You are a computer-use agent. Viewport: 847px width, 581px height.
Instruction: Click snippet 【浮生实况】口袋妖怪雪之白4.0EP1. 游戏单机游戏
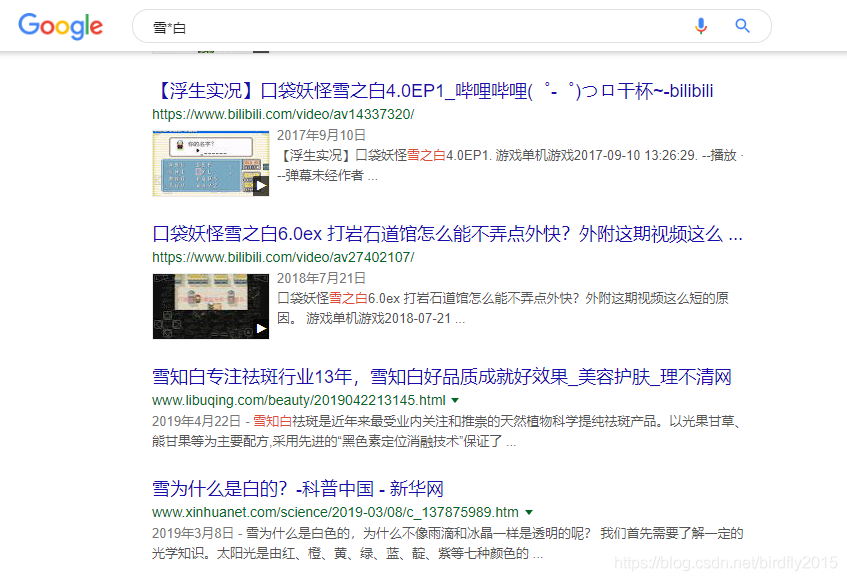pos(510,165)
